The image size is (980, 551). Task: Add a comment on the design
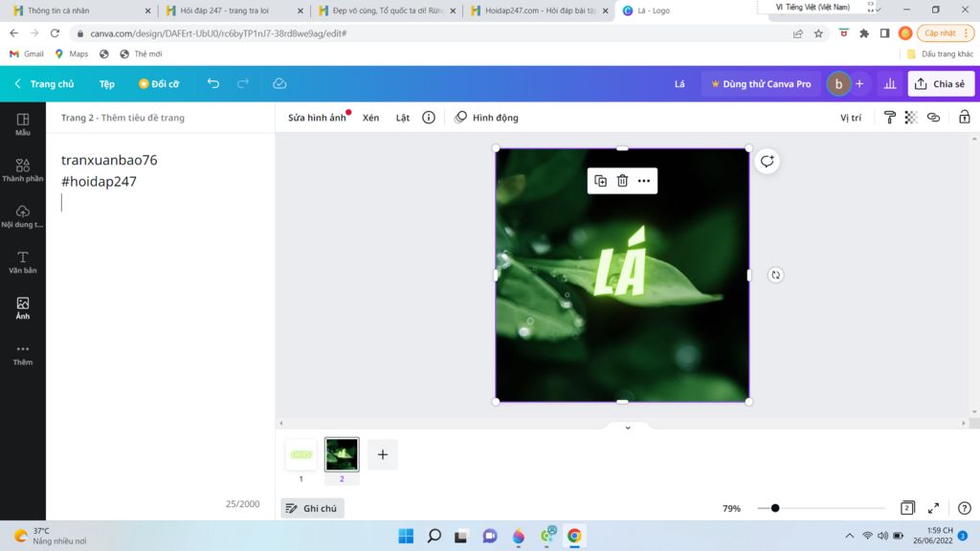[x=767, y=162]
